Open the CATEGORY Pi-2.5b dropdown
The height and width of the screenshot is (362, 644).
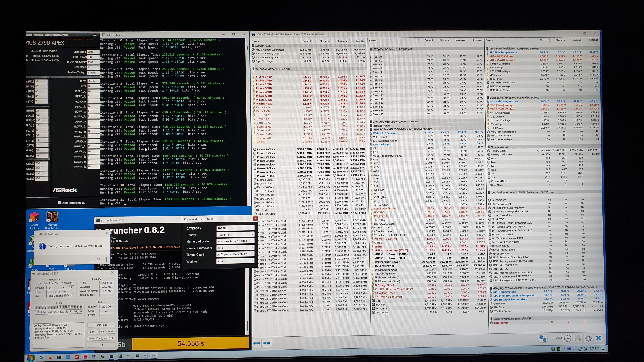[235, 228]
